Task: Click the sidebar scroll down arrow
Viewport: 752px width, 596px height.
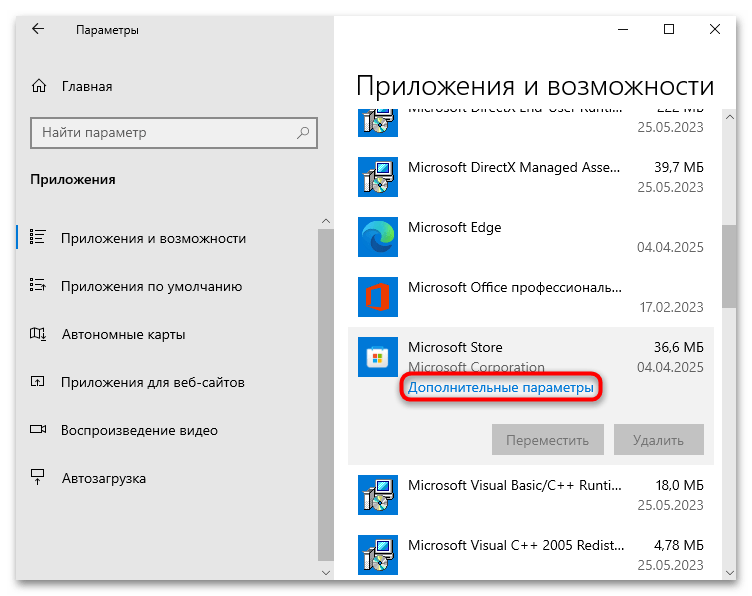Action: click(x=326, y=573)
